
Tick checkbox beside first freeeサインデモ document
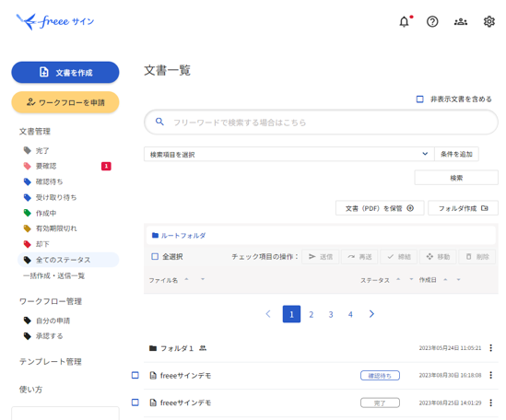(135, 375)
